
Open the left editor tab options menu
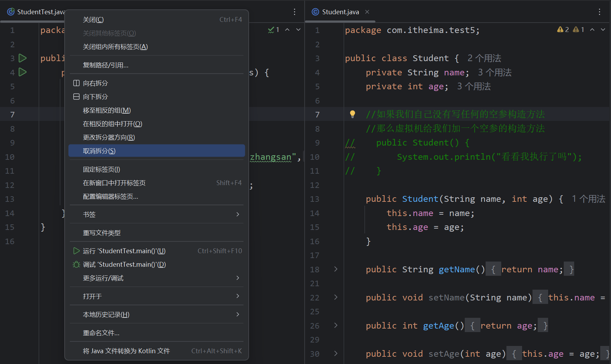(x=295, y=12)
